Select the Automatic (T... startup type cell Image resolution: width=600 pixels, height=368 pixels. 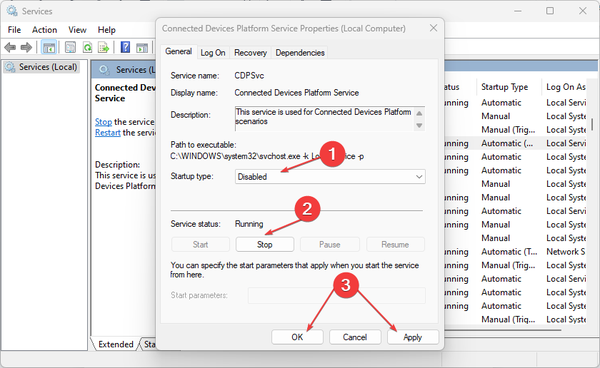pyautogui.click(x=509, y=252)
